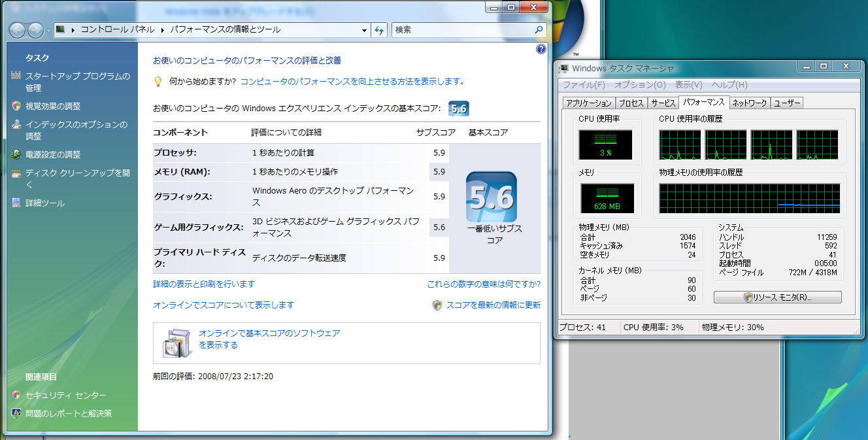Switch to the ネットワーク tab
Screen dimensions: 868x440
click(750, 103)
